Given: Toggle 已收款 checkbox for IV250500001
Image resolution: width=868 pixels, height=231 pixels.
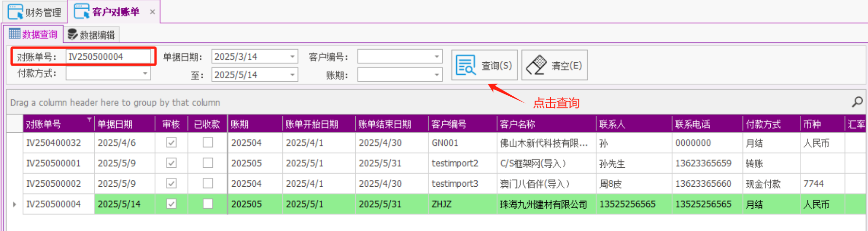Looking at the screenshot, I should pos(208,163).
